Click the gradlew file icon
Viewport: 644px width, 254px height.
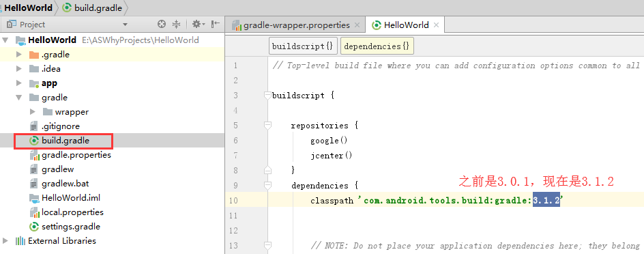click(x=34, y=169)
